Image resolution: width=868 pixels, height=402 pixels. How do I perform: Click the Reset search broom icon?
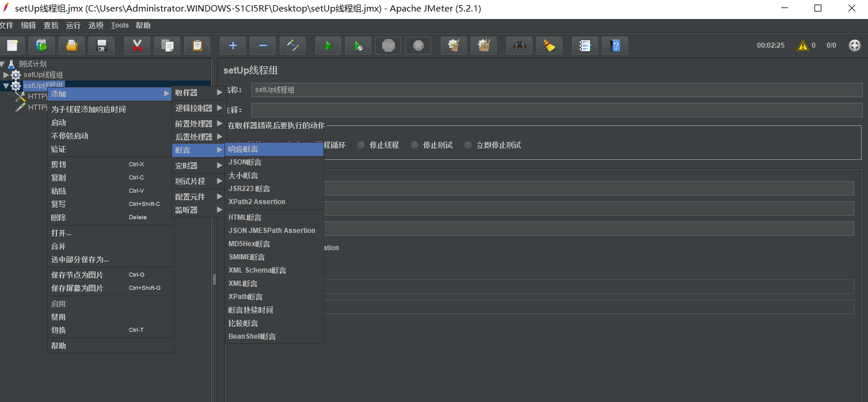click(x=549, y=45)
